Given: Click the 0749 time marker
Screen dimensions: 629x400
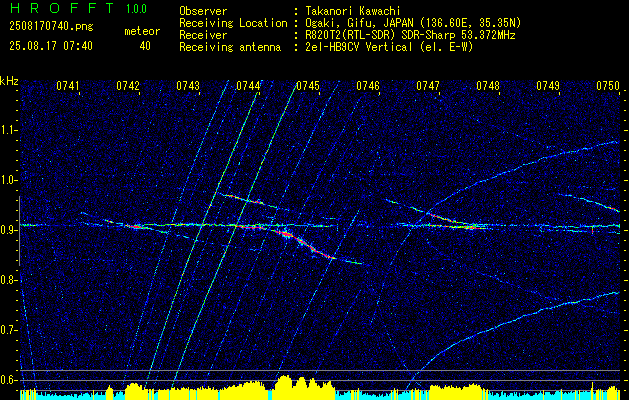Looking at the screenshot, I should tap(548, 86).
